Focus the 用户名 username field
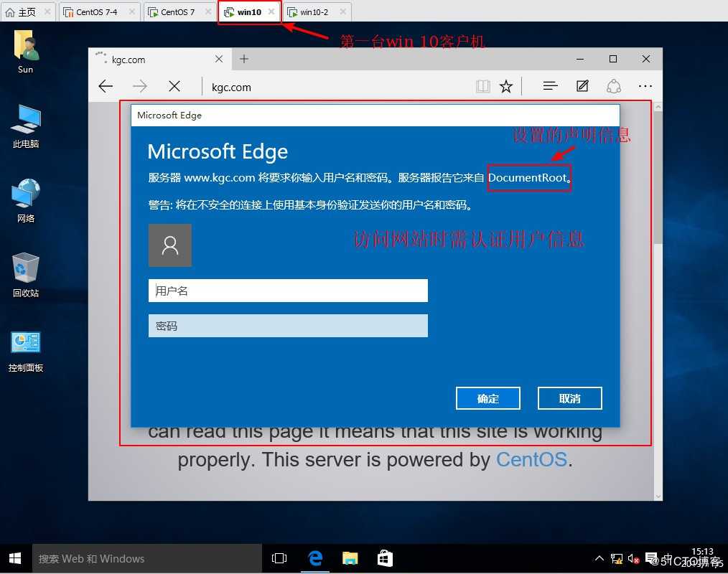The image size is (728, 574). [x=288, y=291]
